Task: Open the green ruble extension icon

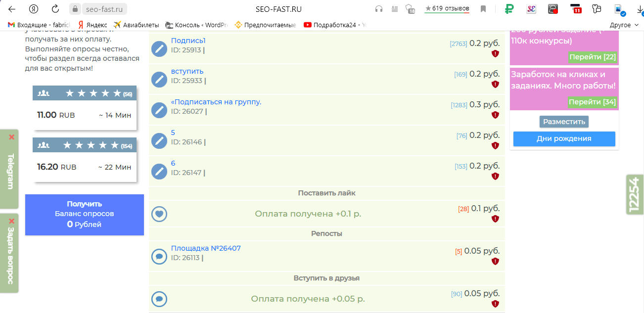Action: click(x=509, y=9)
